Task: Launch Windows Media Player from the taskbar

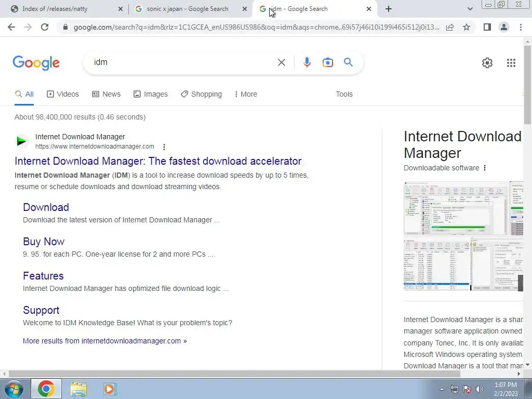Action: click(110, 389)
